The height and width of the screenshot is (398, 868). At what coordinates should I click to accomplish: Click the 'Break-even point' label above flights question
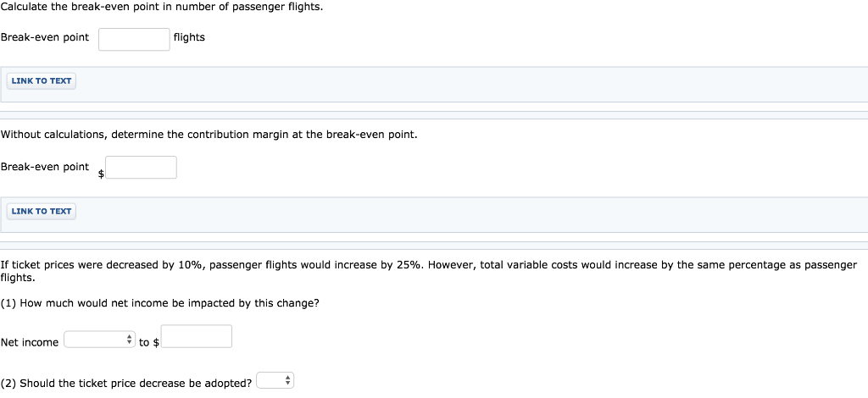(45, 37)
